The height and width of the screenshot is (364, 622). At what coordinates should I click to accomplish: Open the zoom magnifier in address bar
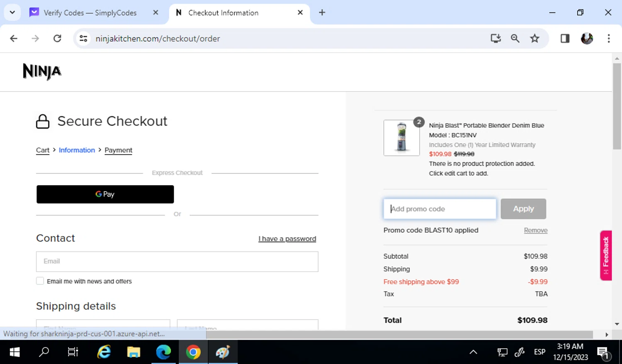point(515,39)
